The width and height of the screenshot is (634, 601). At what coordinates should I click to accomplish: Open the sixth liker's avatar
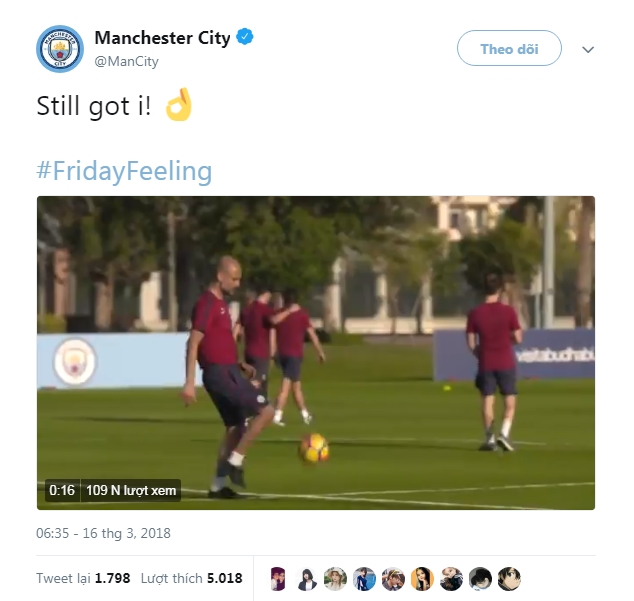coord(422,579)
